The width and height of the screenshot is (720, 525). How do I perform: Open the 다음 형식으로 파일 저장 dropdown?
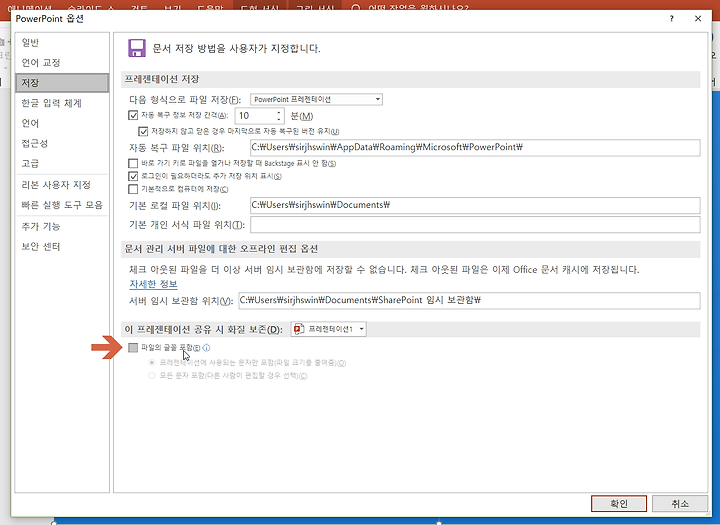316,99
